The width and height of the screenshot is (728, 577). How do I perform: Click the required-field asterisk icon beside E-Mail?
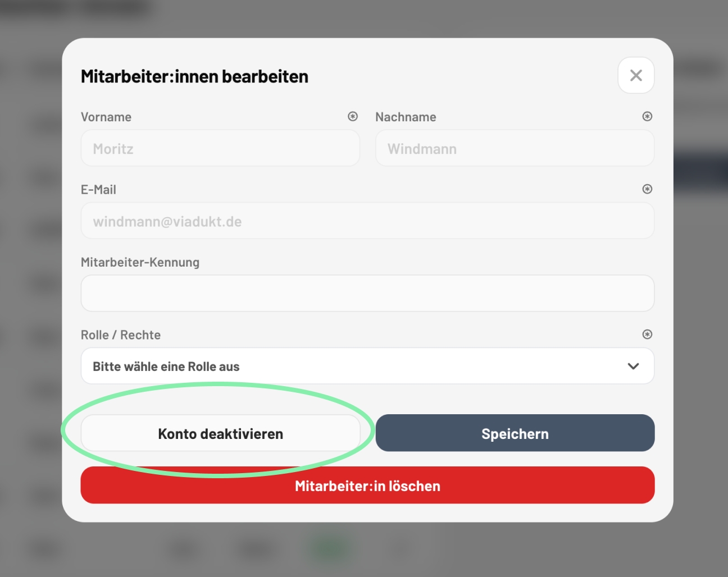pyautogui.click(x=647, y=189)
